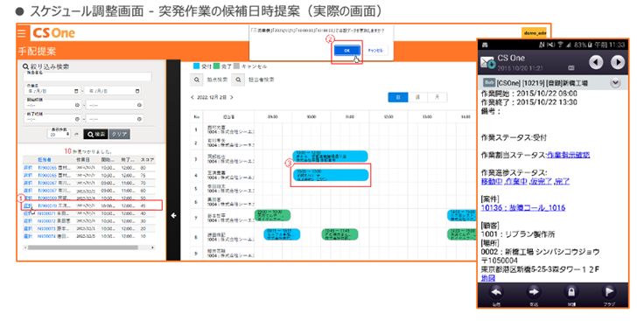Screen dimensions: 644x321
Task: Click the battery indicator in the phone status bar
Action: [x=589, y=45]
